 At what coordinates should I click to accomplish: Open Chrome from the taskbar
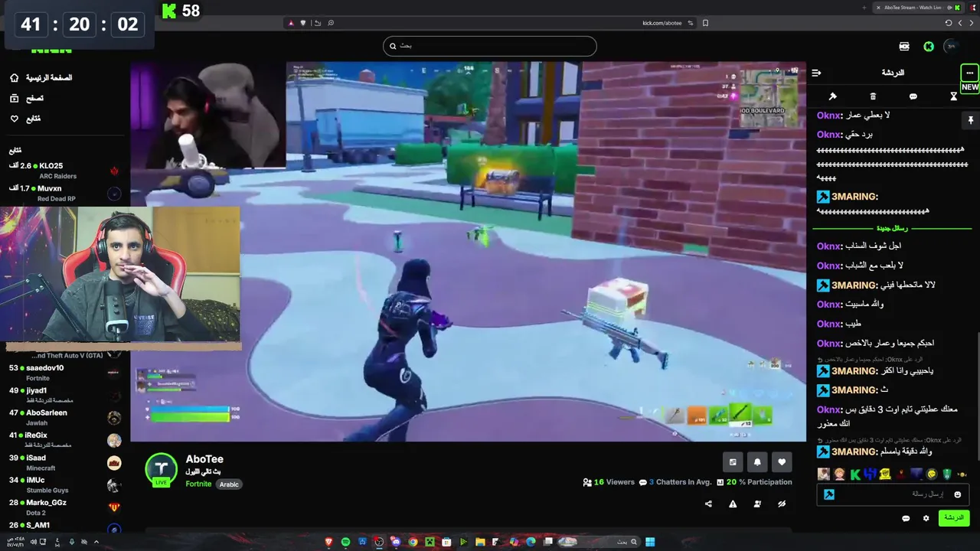pyautogui.click(x=413, y=542)
